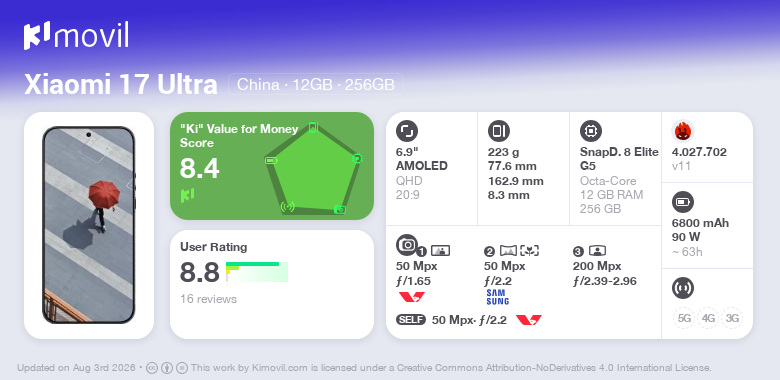780x380 pixels.
Task: Click the phone dimensions icon
Action: pos(498,131)
